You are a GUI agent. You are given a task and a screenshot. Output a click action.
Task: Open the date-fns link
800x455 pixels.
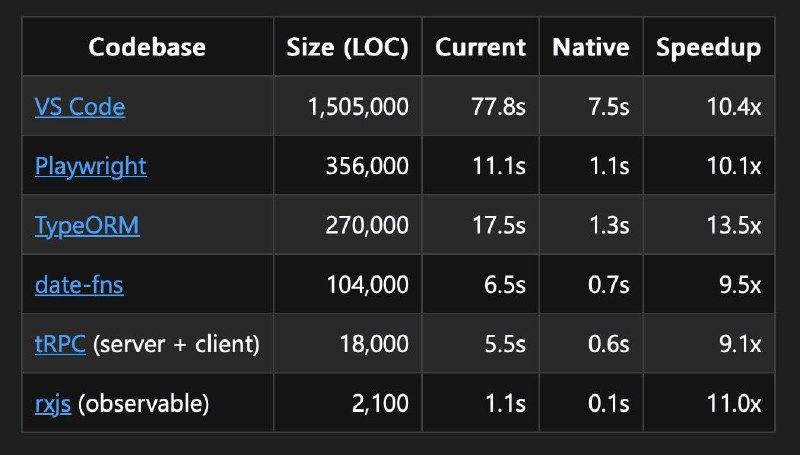click(x=79, y=285)
